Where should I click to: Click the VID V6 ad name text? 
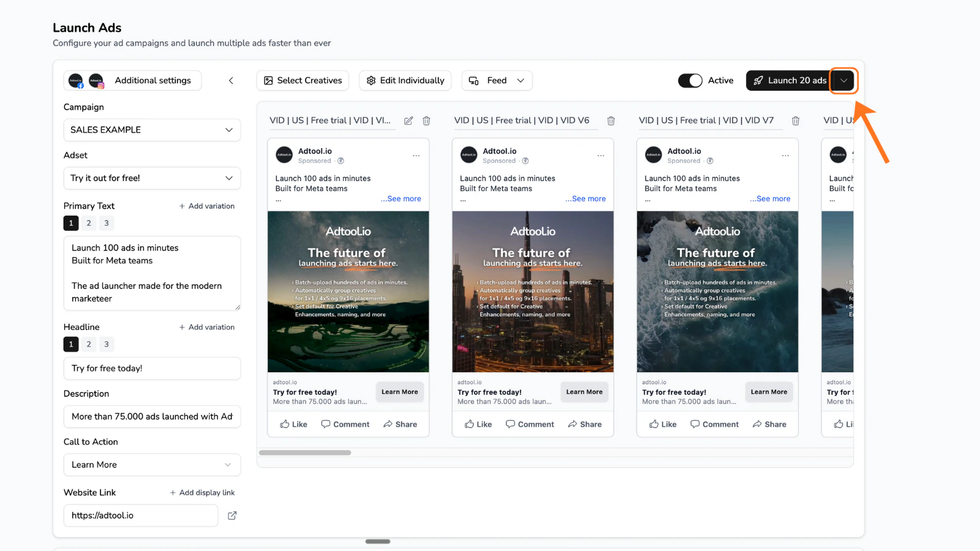[x=522, y=121]
